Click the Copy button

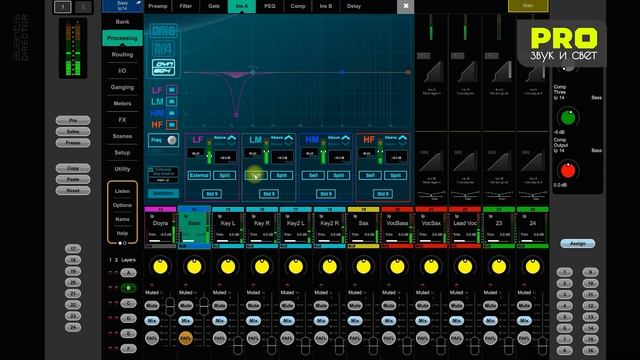click(x=73, y=168)
